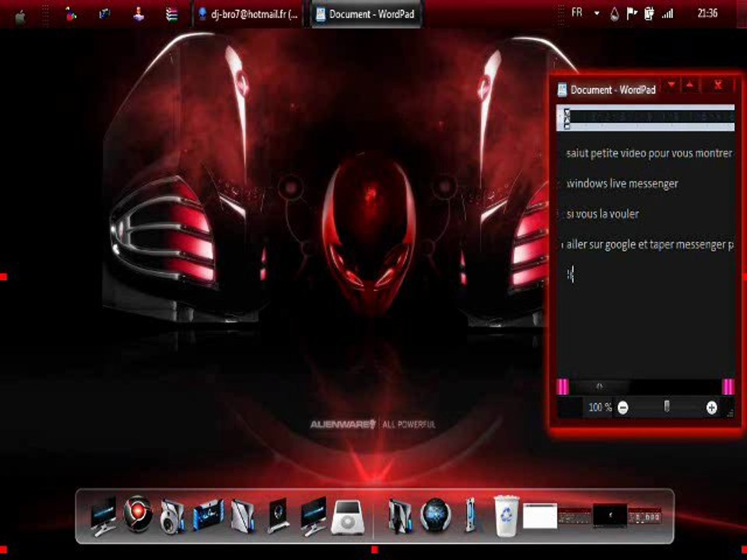Open first monitor icon in dock
The width and height of the screenshot is (747, 560).
coord(103,516)
